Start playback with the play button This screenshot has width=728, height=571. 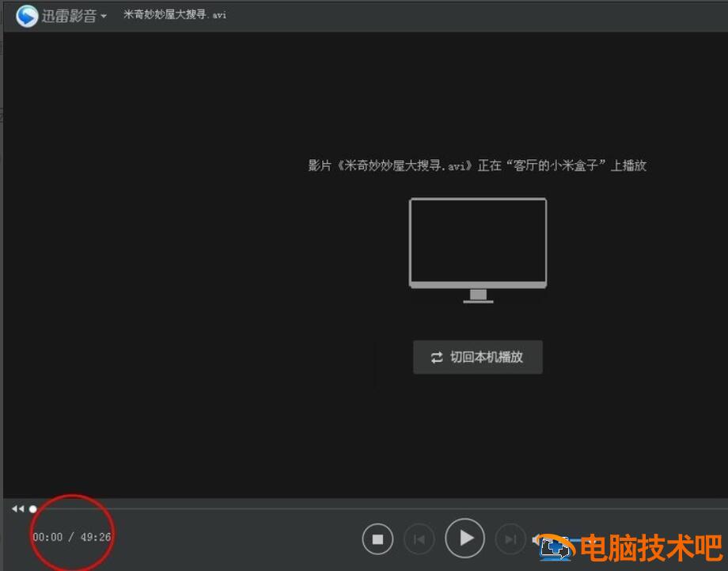[x=464, y=538]
